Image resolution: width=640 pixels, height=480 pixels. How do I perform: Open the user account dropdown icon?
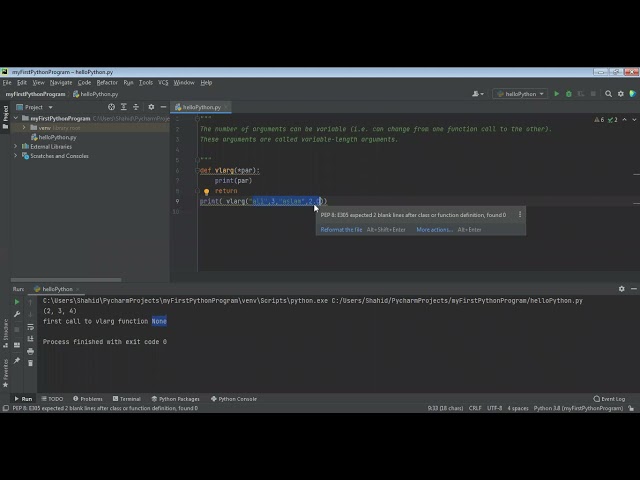pyautogui.click(x=478, y=94)
